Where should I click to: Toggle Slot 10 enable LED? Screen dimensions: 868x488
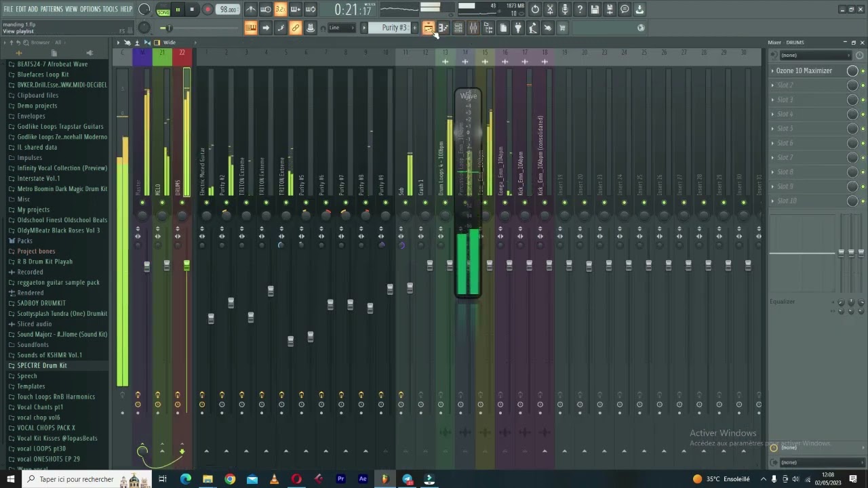(863, 201)
